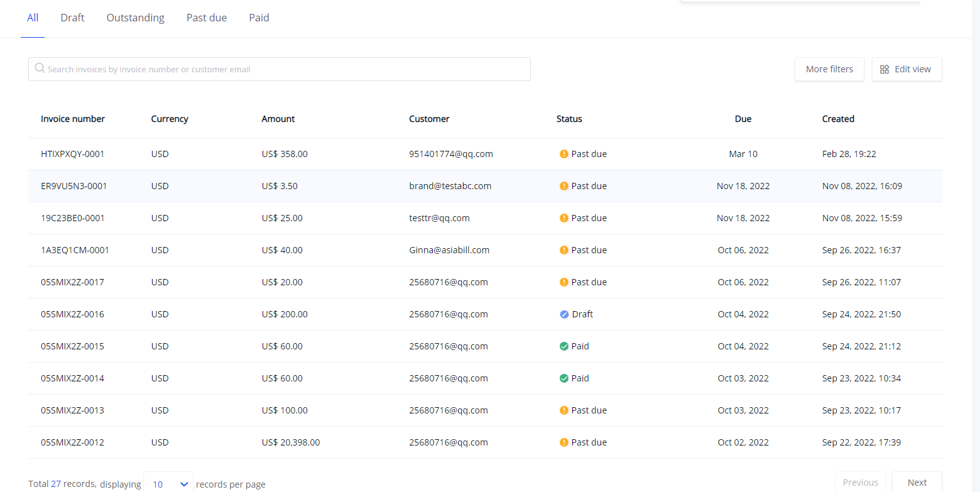Viewport: 980px width, 492px height.
Task: Open invoice ER9VU5N3-0001
Action: [x=73, y=186]
